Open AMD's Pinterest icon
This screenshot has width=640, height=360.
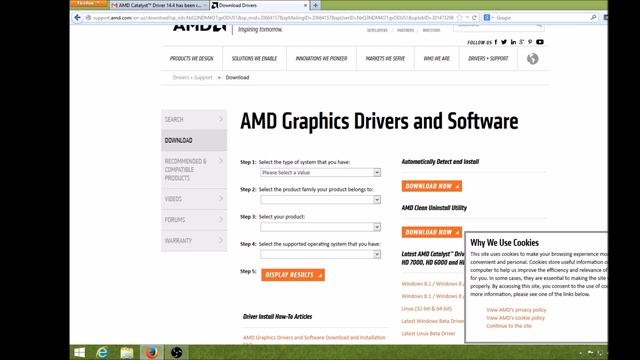pyautogui.click(x=530, y=42)
